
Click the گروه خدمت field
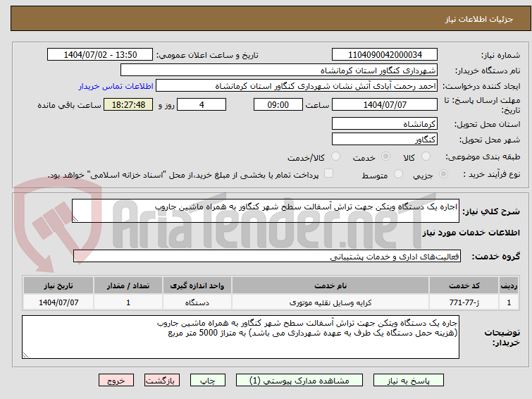pyautogui.click(x=267, y=256)
